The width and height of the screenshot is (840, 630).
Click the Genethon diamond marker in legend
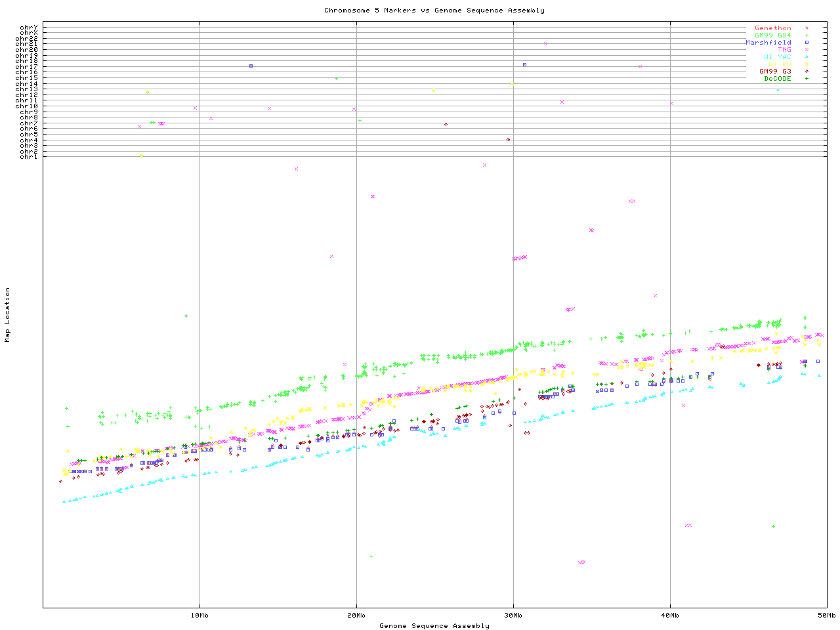[807, 28]
